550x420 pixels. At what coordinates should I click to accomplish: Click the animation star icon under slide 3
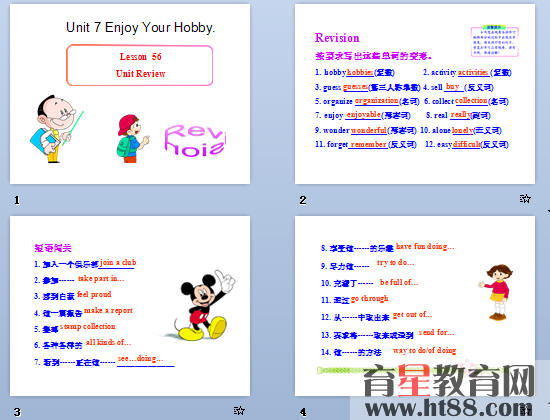coord(239,411)
